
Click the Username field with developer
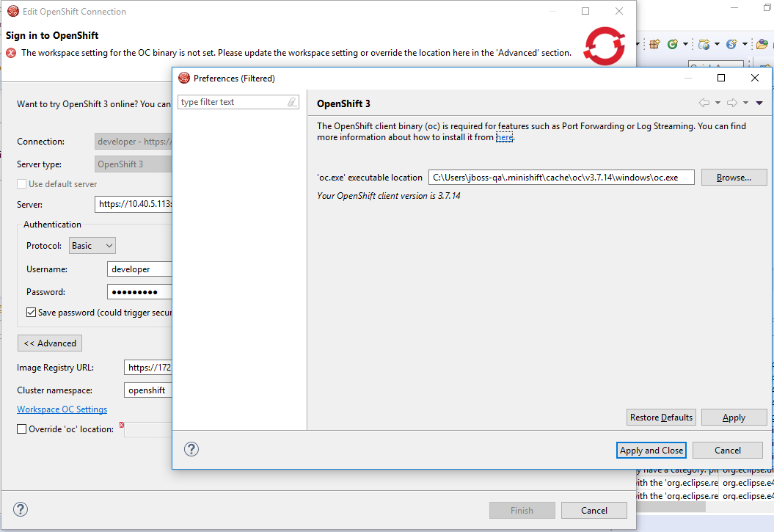click(139, 269)
